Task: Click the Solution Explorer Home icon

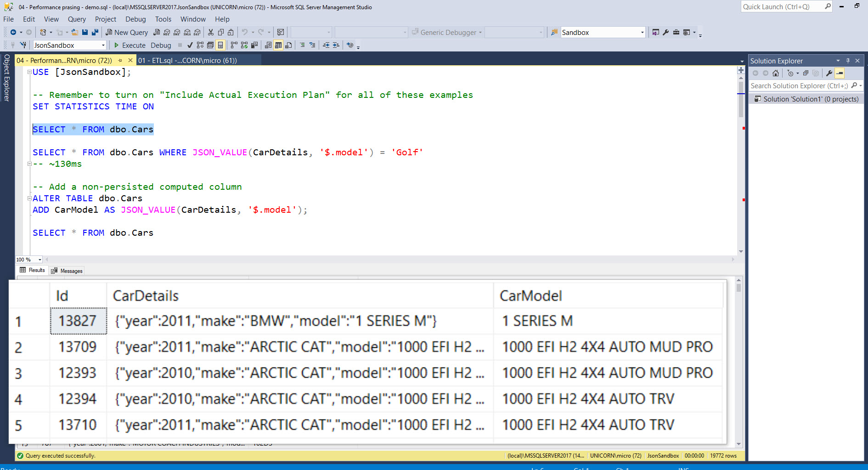Action: [x=776, y=73]
